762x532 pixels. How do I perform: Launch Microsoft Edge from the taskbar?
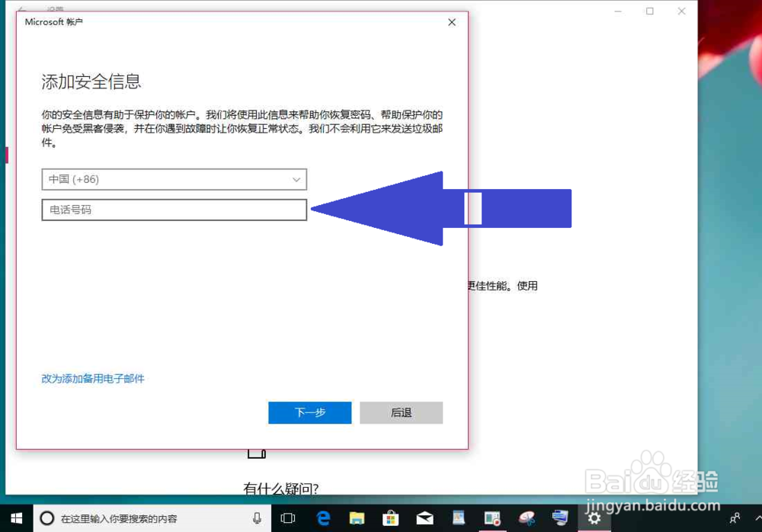pos(323,518)
